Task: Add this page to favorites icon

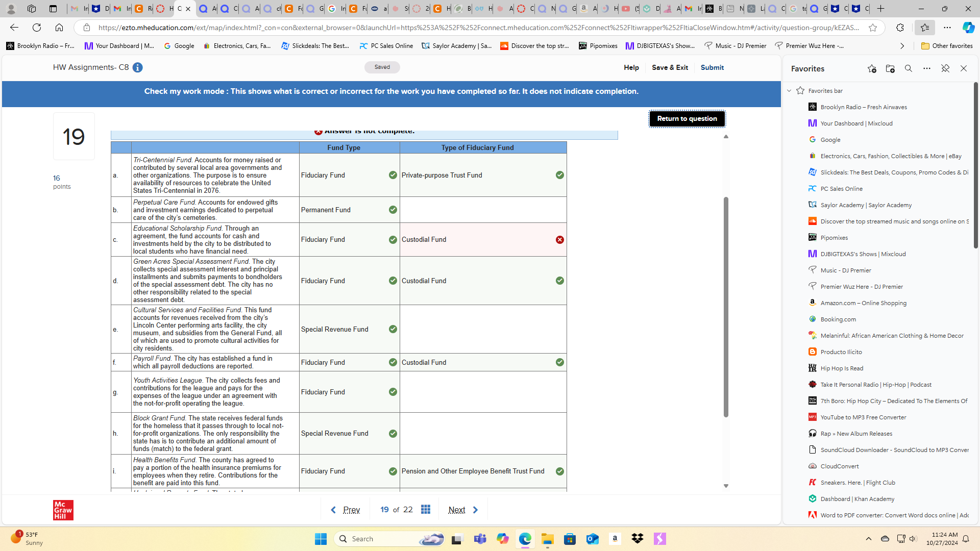Action: tap(872, 68)
